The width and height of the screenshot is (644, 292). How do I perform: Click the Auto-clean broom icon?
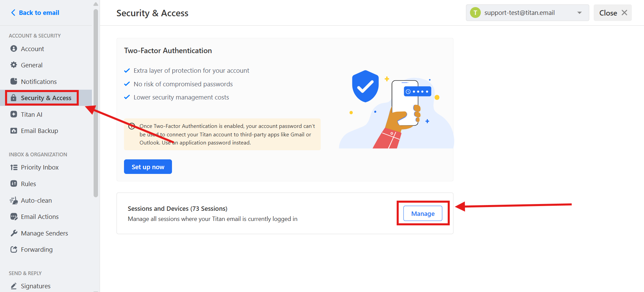click(x=14, y=200)
